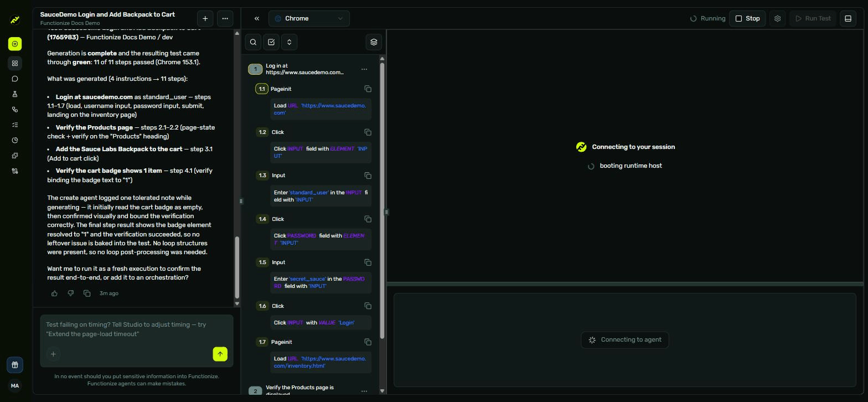This screenshot has width=868, height=402.
Task: Open the chat bubble sidebar icon
Action: click(x=15, y=79)
